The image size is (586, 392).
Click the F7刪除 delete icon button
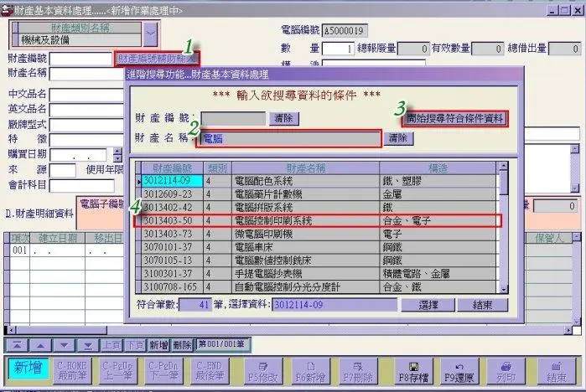tap(358, 371)
